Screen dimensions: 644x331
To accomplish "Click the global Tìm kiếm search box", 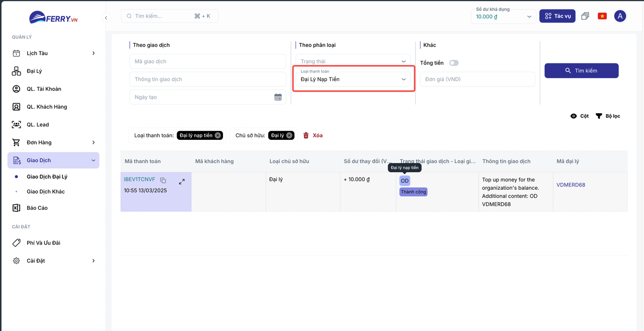I will tap(170, 16).
